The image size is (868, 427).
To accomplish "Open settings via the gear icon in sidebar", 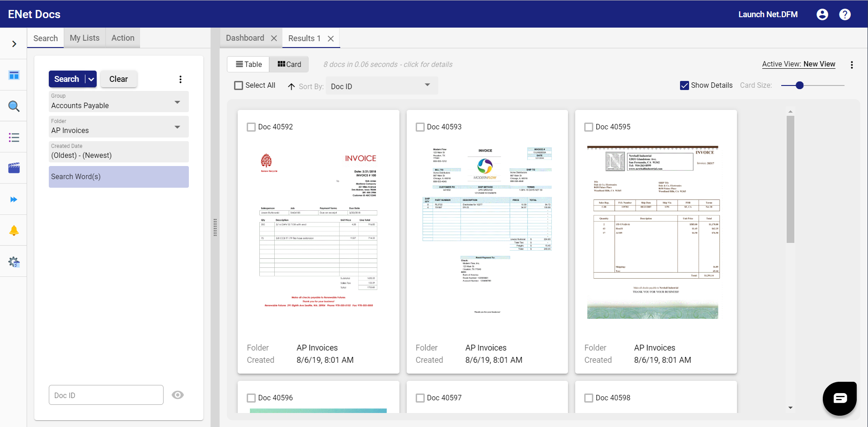I will coord(14,261).
